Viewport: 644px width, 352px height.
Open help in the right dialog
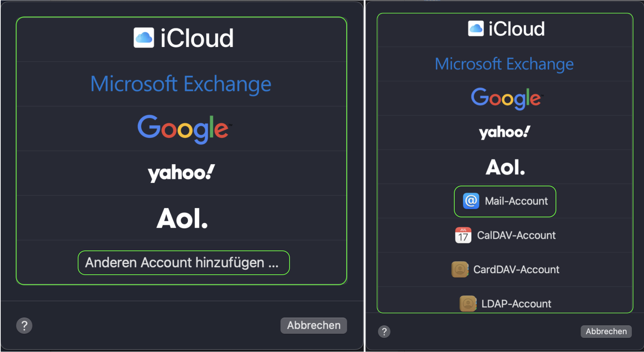[x=384, y=332]
